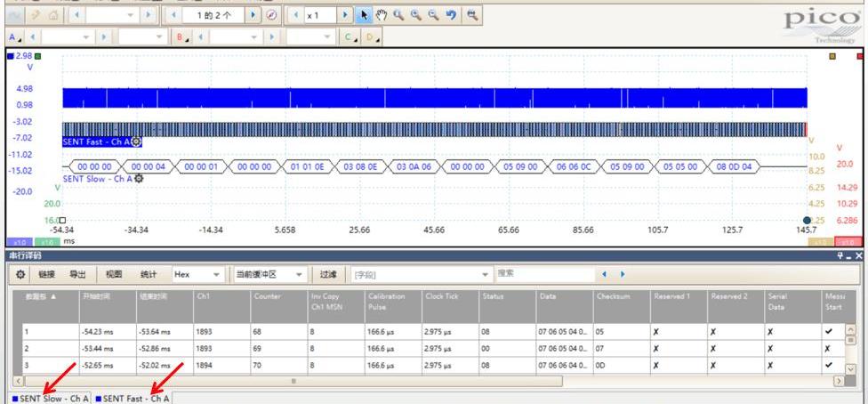Image resolution: width=868 pixels, height=404 pixels.
Task: Open Channel A options
Action: [x=15, y=37]
